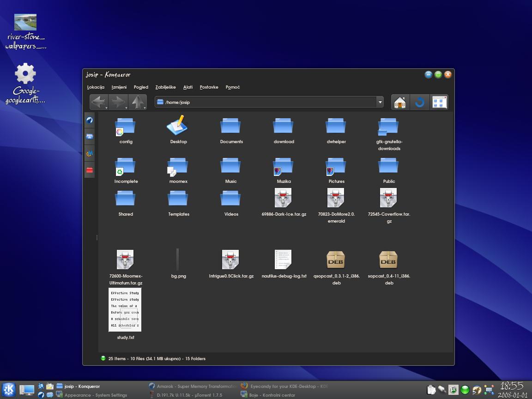The width and height of the screenshot is (532, 399).
Task: Open the Lokacija menu
Action: point(96,87)
